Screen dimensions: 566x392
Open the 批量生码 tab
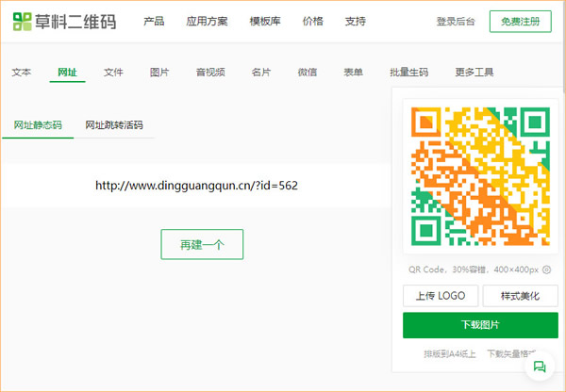409,73
